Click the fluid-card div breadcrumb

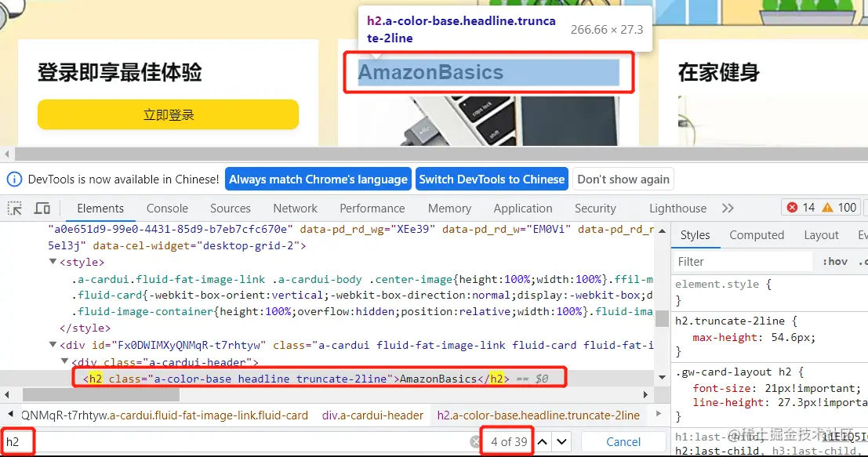165,415
